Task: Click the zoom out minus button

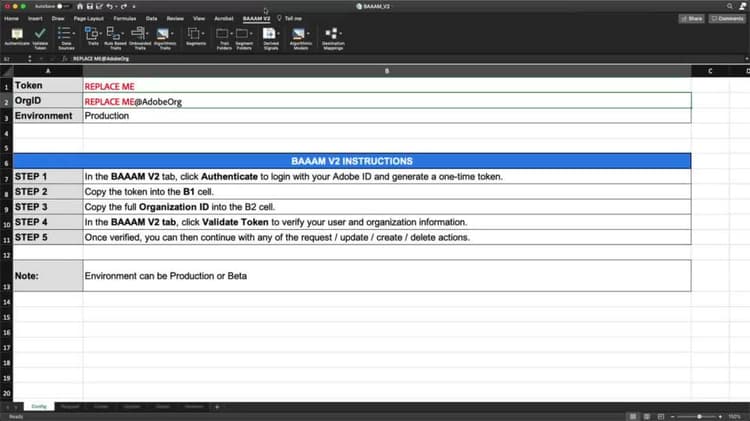Action: (673, 417)
